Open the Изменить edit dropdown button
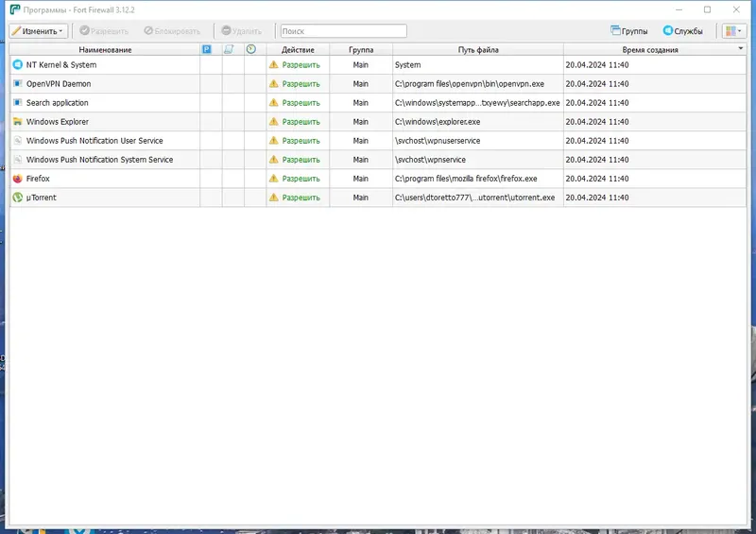756x534 pixels. (38, 31)
